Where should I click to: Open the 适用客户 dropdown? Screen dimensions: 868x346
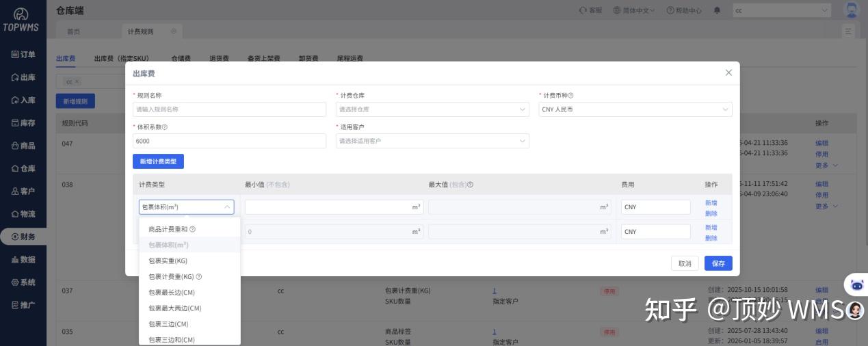(x=432, y=141)
